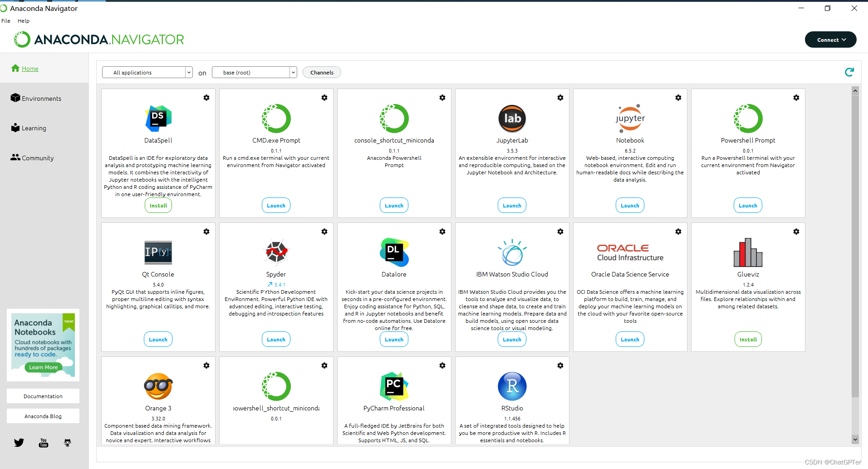Open gear options for IBM Watson Studio tile
868x469 pixels.
pyautogui.click(x=560, y=232)
